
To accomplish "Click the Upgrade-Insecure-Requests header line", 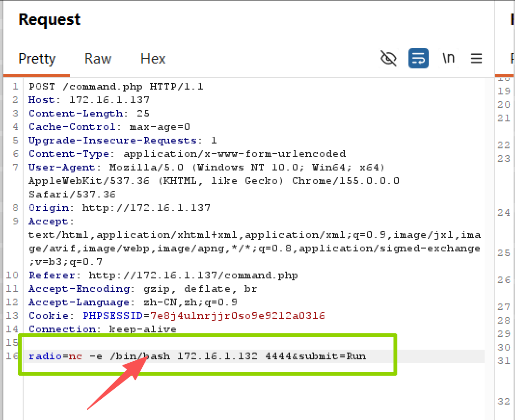I will [123, 141].
